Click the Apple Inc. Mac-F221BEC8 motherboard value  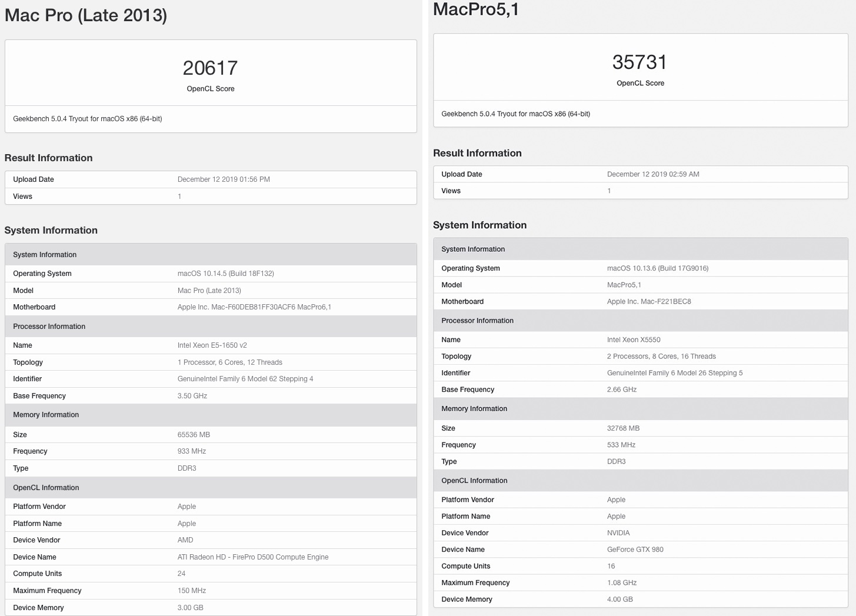point(649,302)
